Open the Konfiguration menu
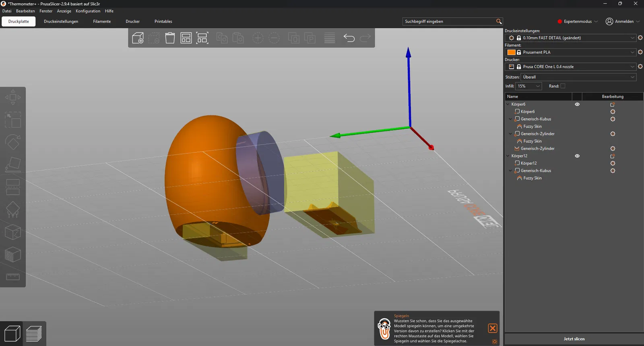644x346 pixels. [88, 11]
